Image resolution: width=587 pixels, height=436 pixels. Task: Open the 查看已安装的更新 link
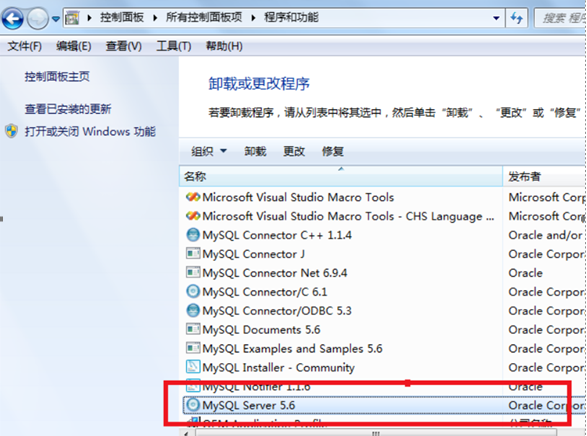68,109
